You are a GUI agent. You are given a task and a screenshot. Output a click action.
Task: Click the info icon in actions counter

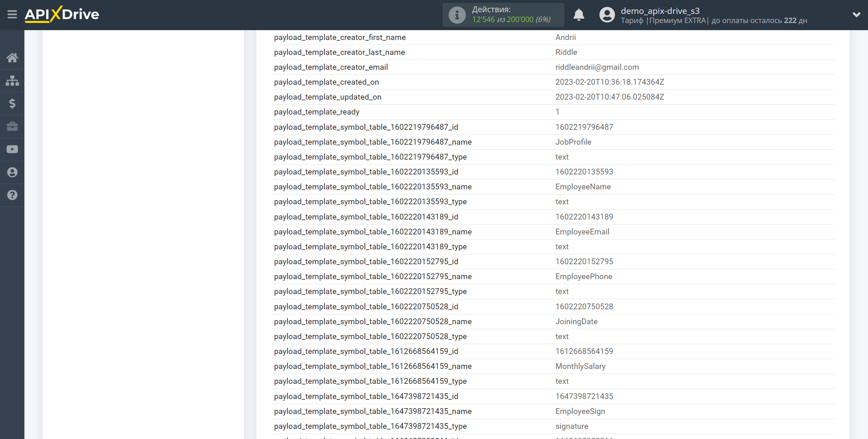tap(457, 15)
